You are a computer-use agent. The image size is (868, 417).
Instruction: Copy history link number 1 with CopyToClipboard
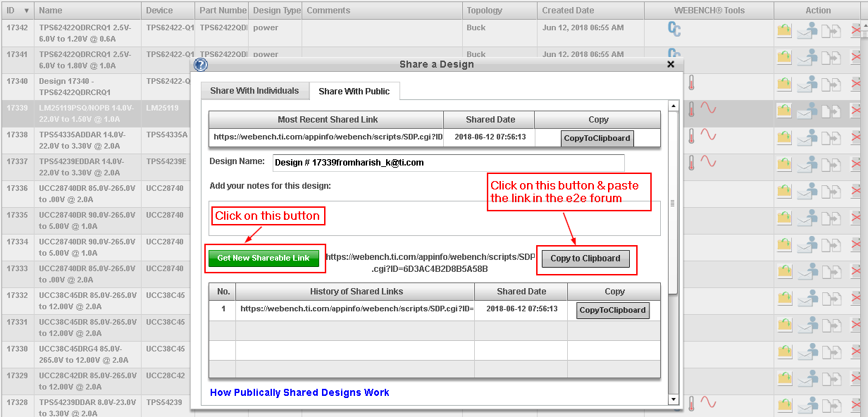tap(613, 310)
